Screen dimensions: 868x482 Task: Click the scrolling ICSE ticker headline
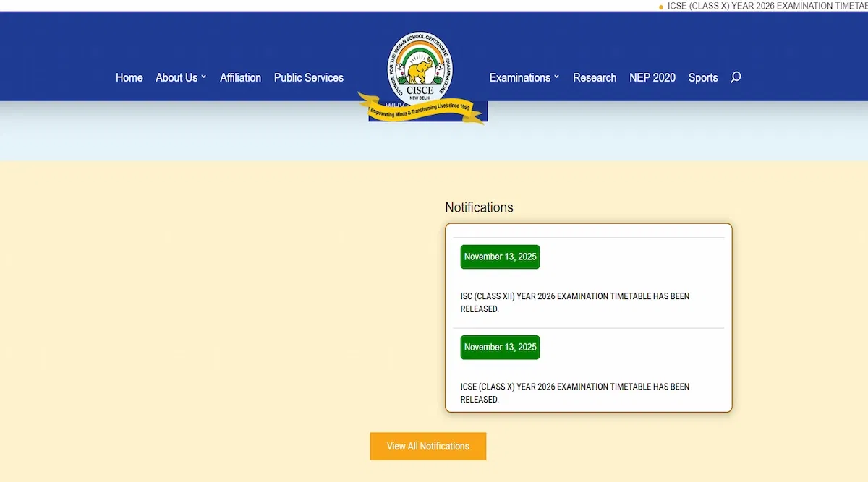pos(767,6)
